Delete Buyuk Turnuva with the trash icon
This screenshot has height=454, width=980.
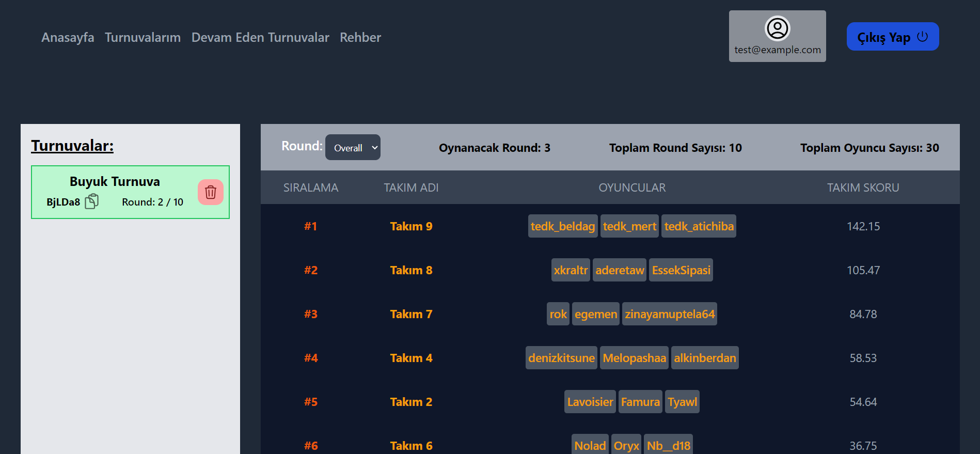pos(211,192)
